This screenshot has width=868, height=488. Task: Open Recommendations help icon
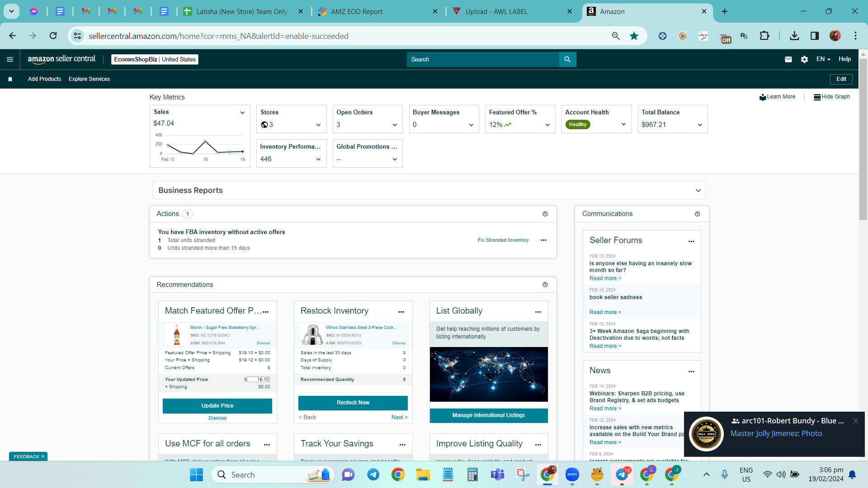click(x=545, y=285)
